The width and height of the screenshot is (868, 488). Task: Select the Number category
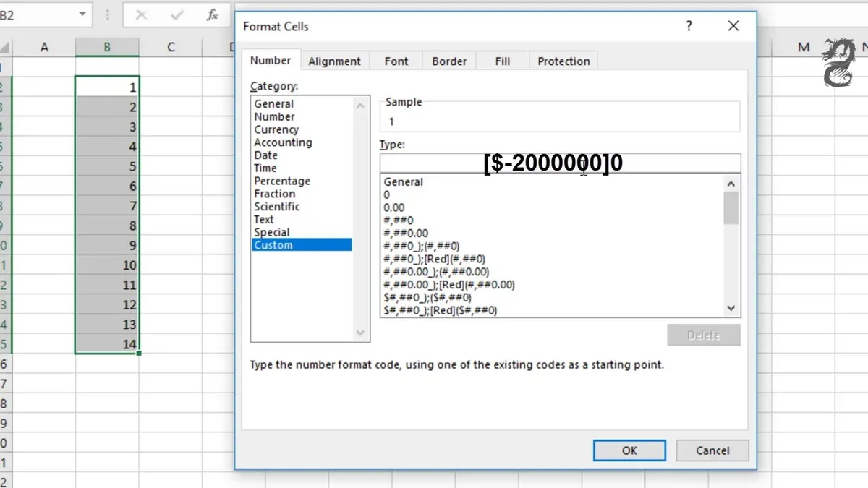click(x=274, y=117)
